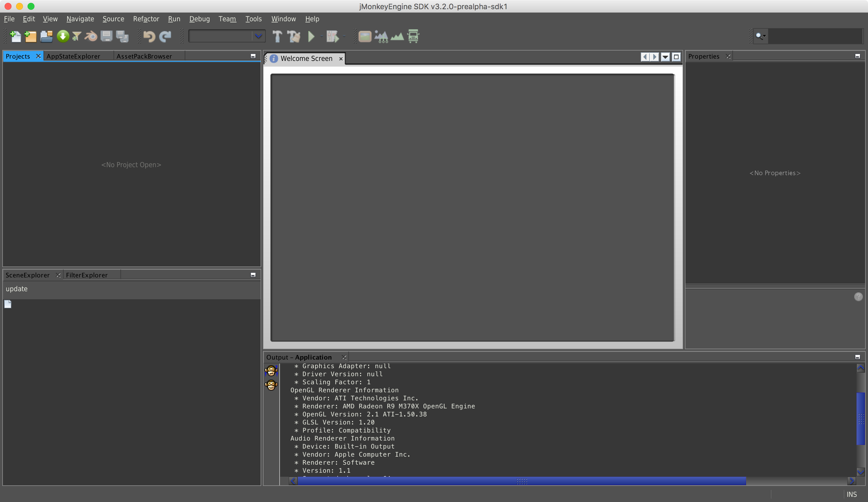Click the Undo arrow icon

click(x=149, y=36)
